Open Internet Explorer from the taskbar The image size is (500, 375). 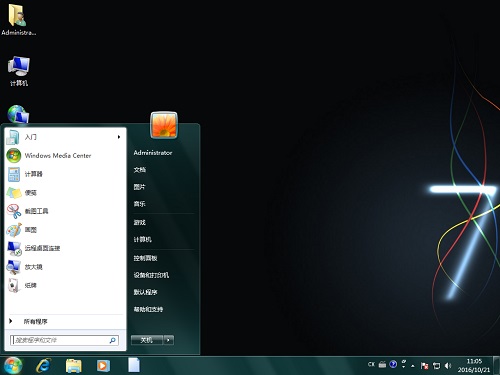(43, 366)
